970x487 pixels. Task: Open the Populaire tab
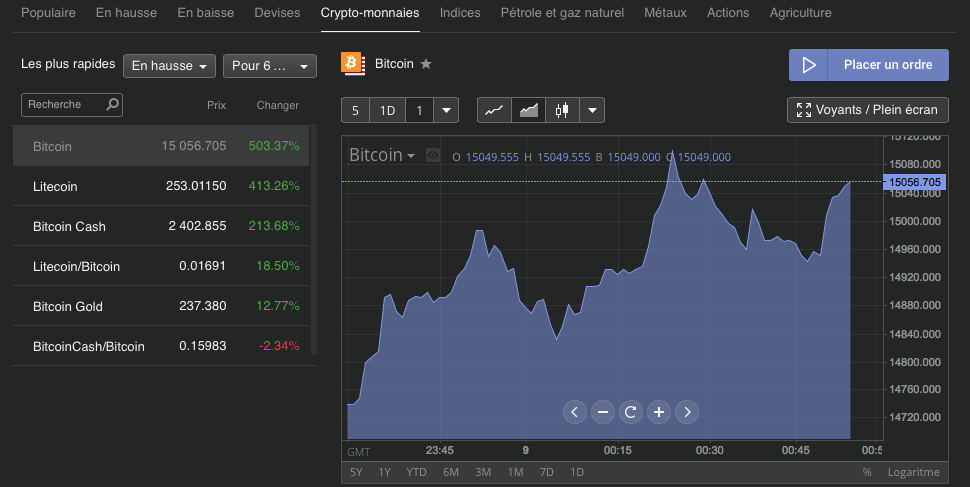click(48, 13)
